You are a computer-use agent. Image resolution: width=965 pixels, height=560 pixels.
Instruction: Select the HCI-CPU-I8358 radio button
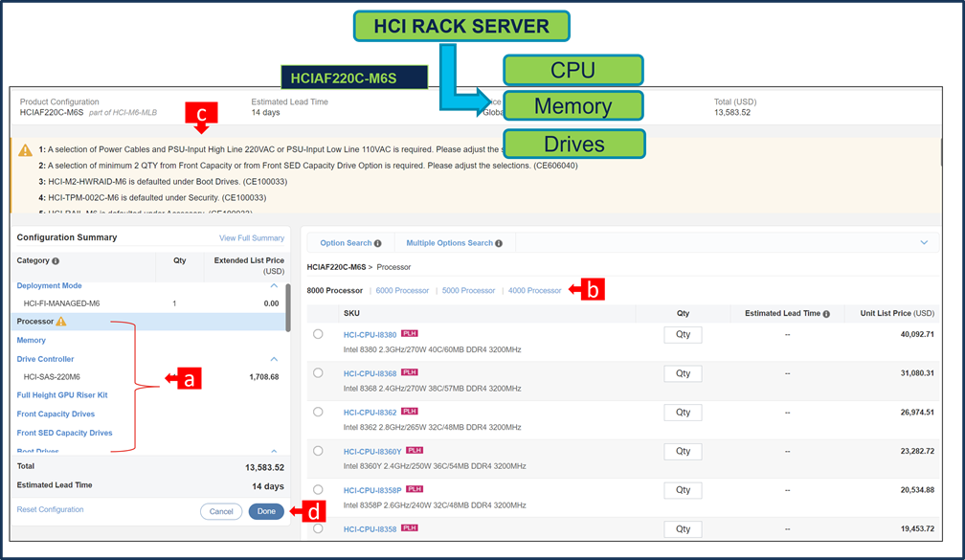318,528
